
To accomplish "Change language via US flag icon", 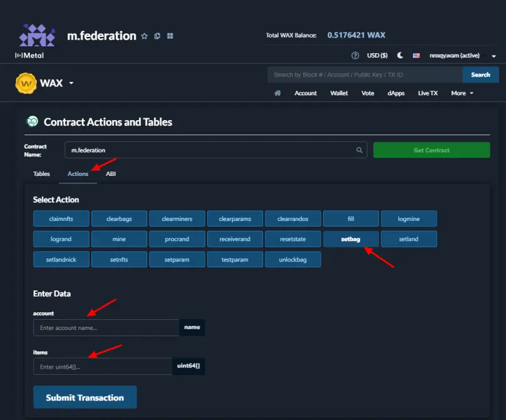I will (416, 56).
